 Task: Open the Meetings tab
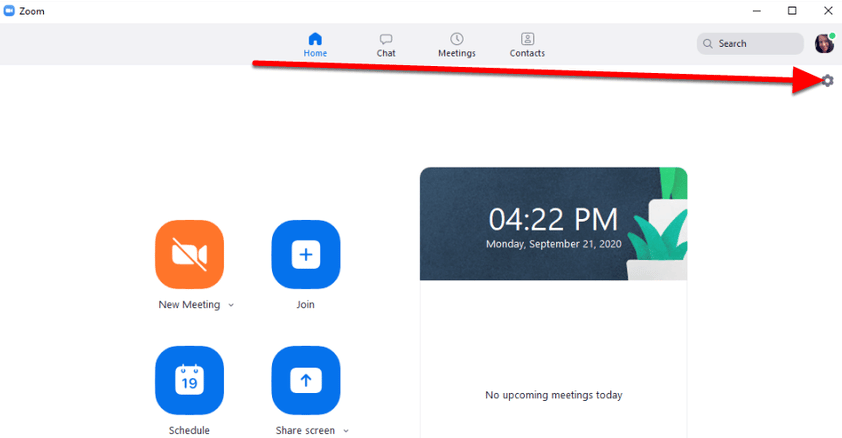click(456, 45)
